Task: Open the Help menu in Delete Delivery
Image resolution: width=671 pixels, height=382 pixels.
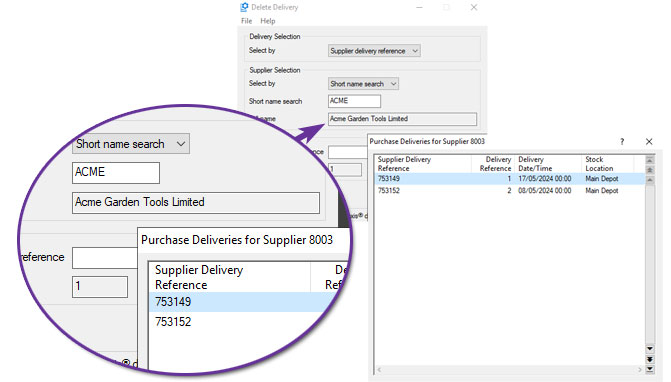Action: [x=268, y=21]
